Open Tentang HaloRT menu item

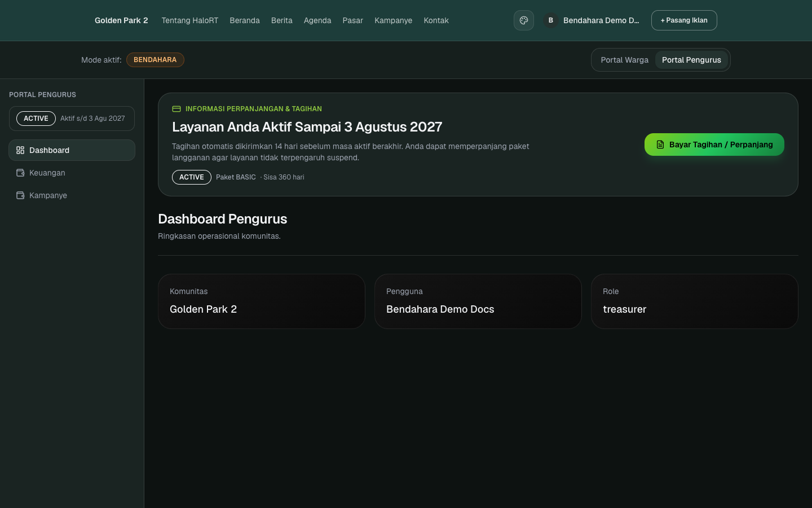[189, 20]
